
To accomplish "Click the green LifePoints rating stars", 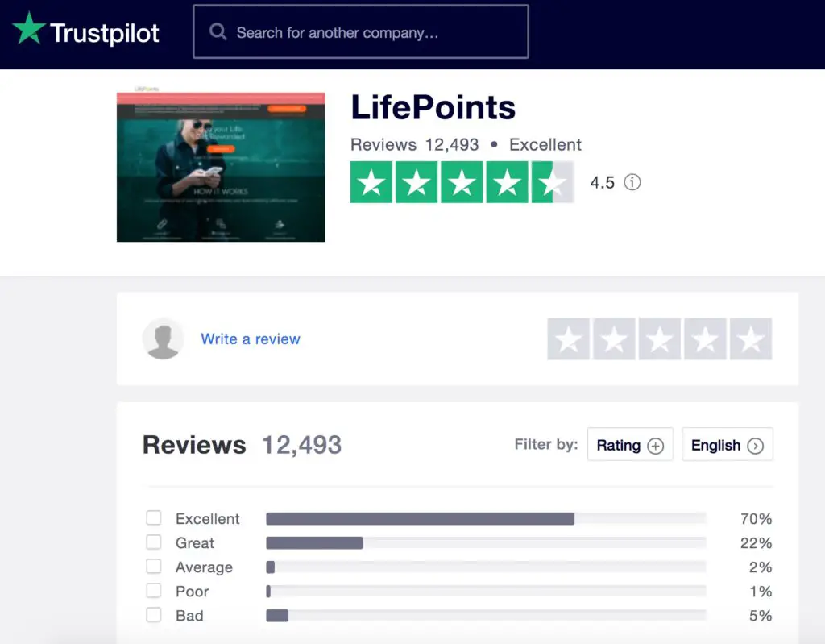I will [x=462, y=182].
